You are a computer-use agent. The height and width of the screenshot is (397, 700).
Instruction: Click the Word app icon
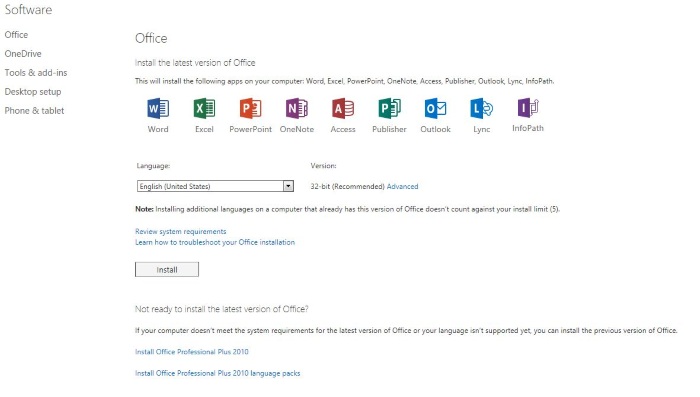[x=158, y=108]
